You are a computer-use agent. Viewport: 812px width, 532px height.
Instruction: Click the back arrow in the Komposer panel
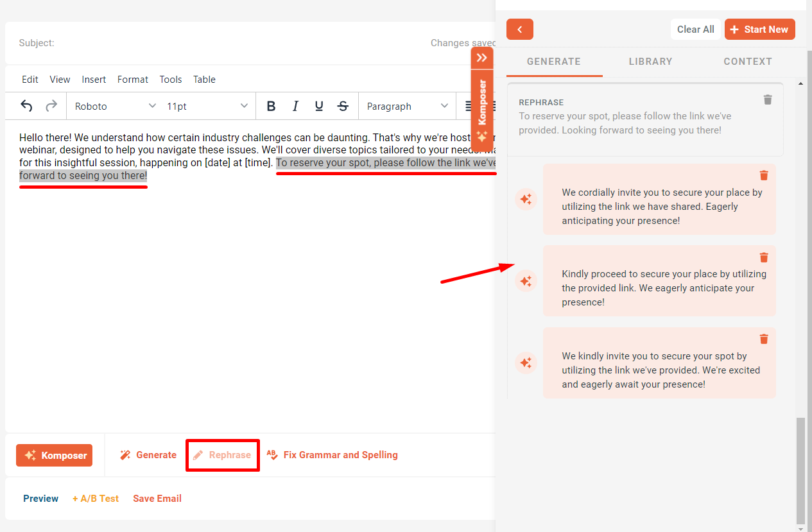[519, 29]
